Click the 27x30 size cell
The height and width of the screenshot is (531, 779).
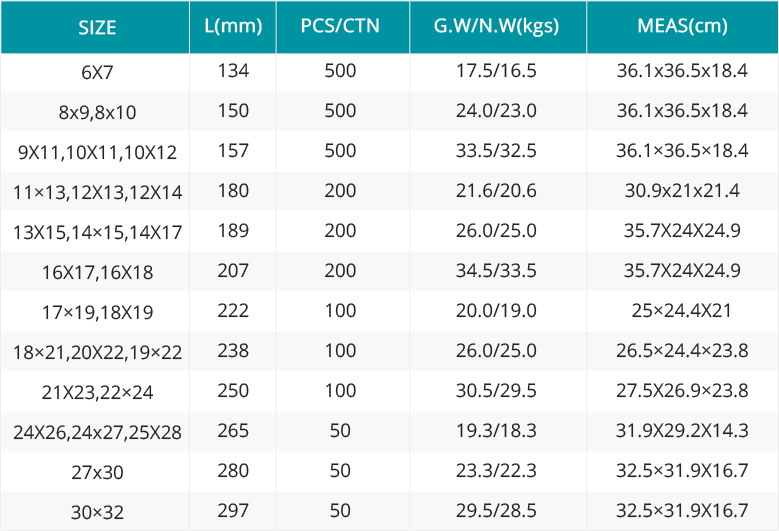[97, 472]
